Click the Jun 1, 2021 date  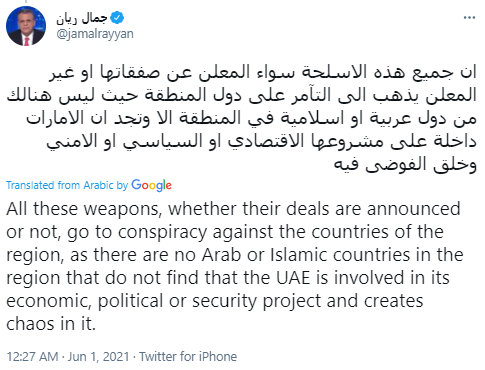click(x=98, y=357)
